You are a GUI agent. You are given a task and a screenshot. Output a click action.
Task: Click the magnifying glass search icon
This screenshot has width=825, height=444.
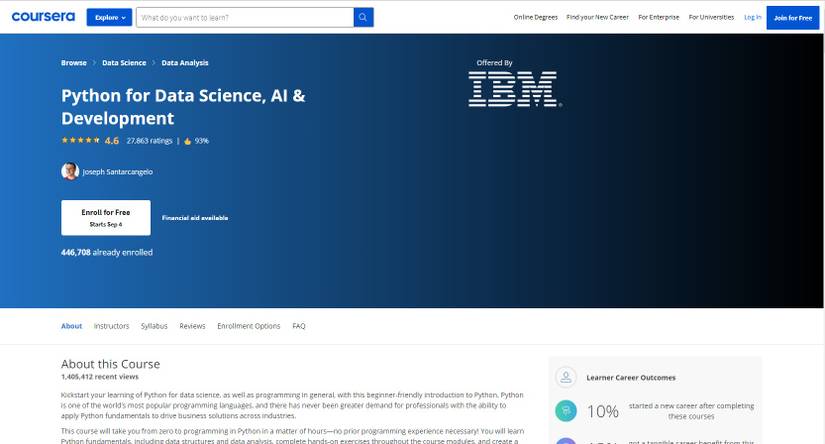(x=363, y=17)
